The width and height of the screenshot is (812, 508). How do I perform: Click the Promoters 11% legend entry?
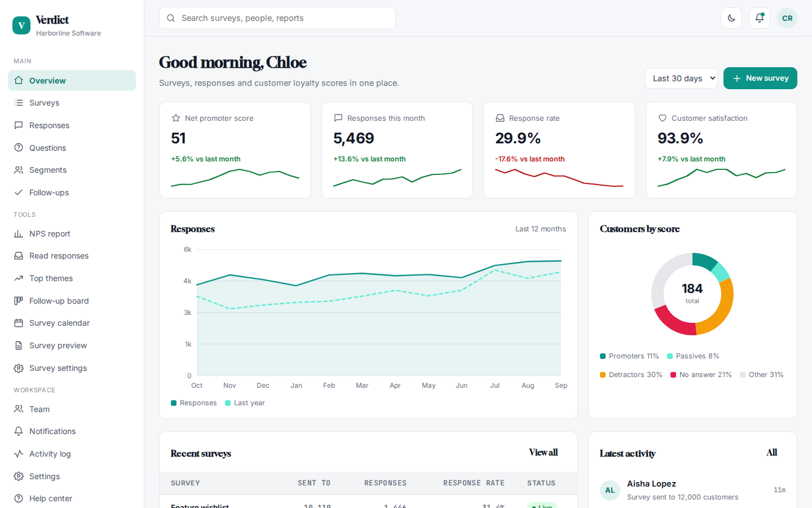tap(629, 356)
